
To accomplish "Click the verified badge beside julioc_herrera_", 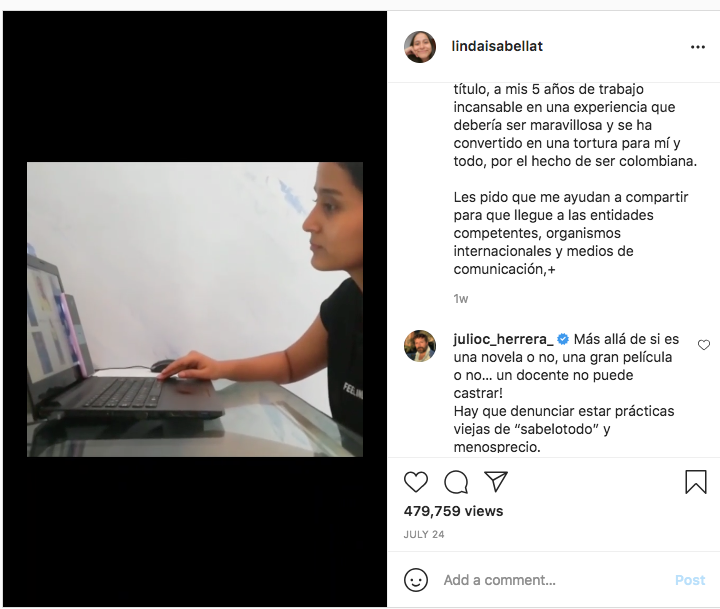I will (x=563, y=339).
